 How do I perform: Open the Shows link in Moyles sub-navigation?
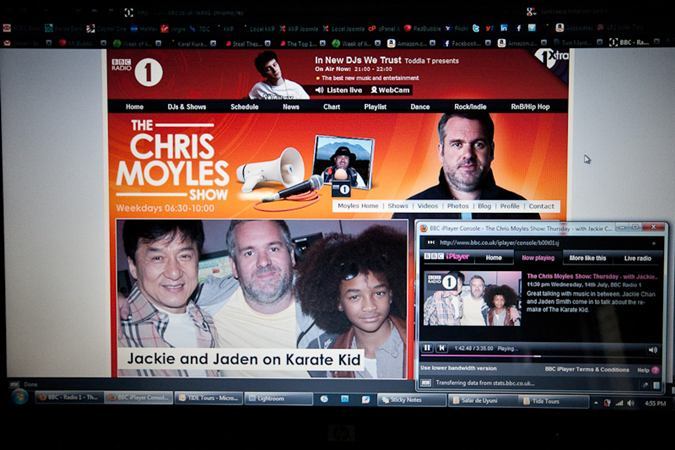click(x=398, y=206)
